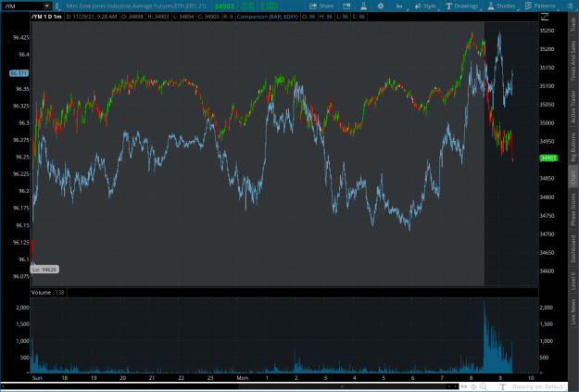This screenshot has width=579, height=392.
Task: Open the Studies menu
Action: [501, 6]
